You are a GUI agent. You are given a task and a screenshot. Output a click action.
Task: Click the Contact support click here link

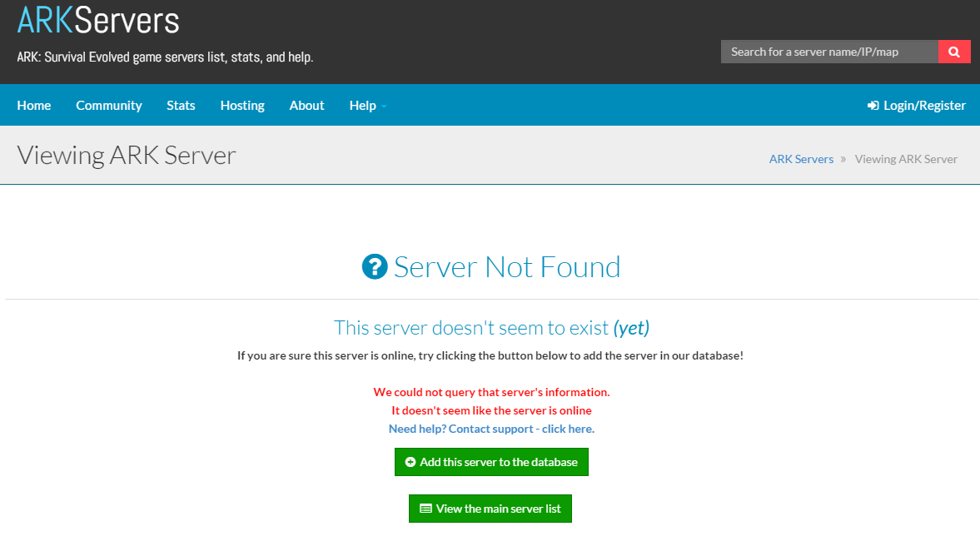[x=491, y=429]
